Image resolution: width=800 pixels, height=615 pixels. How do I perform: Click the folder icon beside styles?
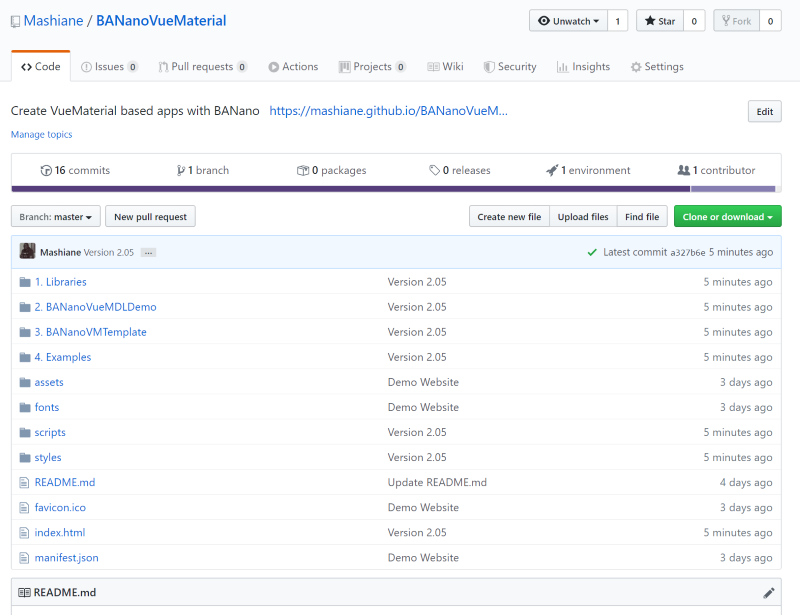tap(25, 457)
